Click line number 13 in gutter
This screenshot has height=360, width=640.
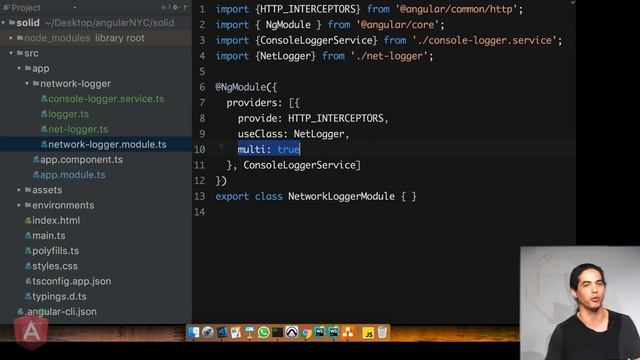[x=200, y=196]
